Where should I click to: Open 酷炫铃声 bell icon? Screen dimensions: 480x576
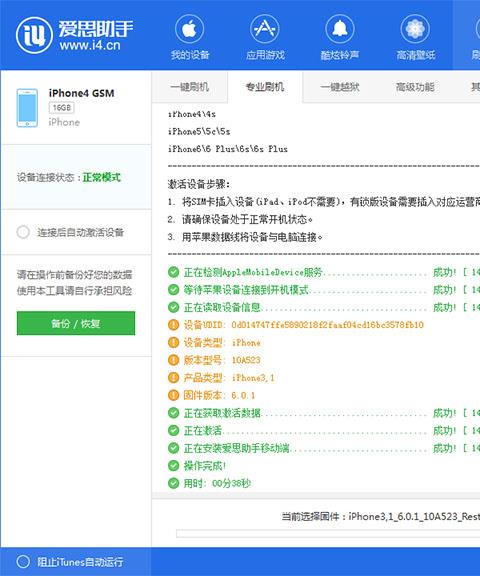340,29
